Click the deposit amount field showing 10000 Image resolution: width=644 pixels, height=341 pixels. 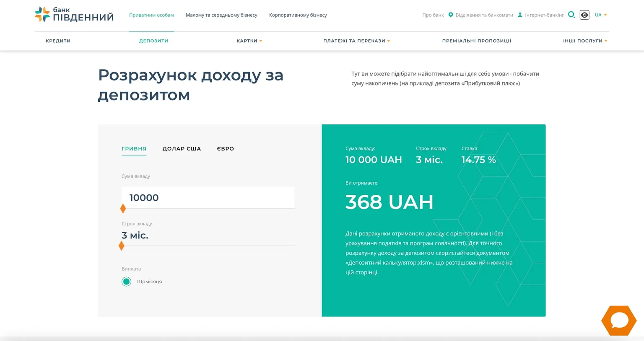208,197
